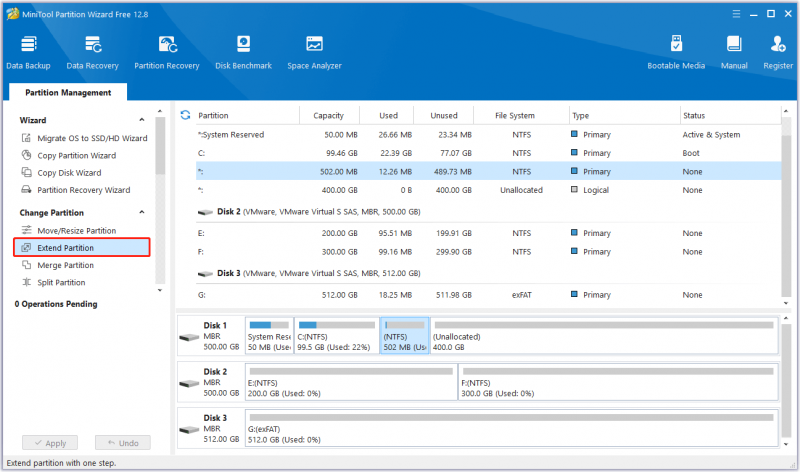Open the Manual icon
Image resolution: width=800 pixels, height=472 pixels.
click(x=734, y=53)
